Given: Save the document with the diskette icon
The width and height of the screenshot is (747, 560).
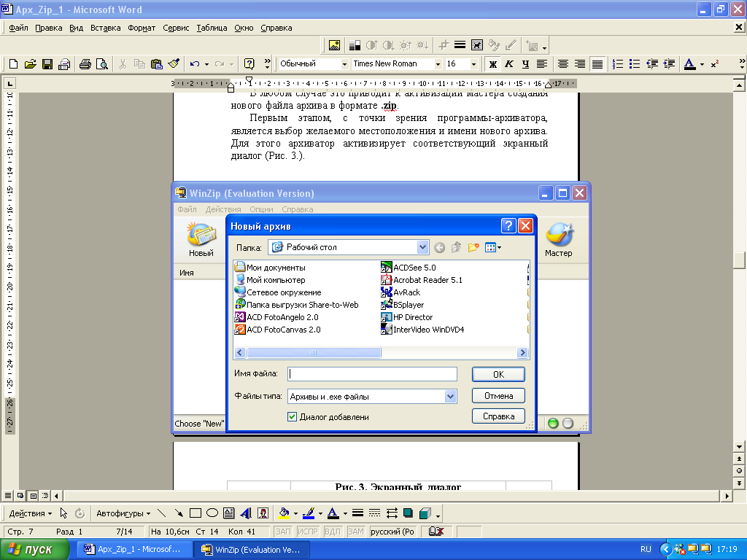Looking at the screenshot, I should coord(47,64).
